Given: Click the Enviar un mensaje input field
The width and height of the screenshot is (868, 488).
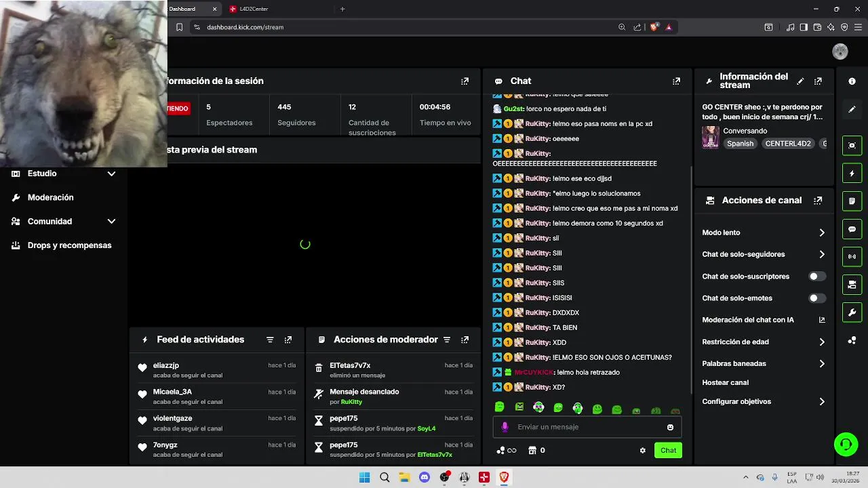Looking at the screenshot, I should [587, 427].
